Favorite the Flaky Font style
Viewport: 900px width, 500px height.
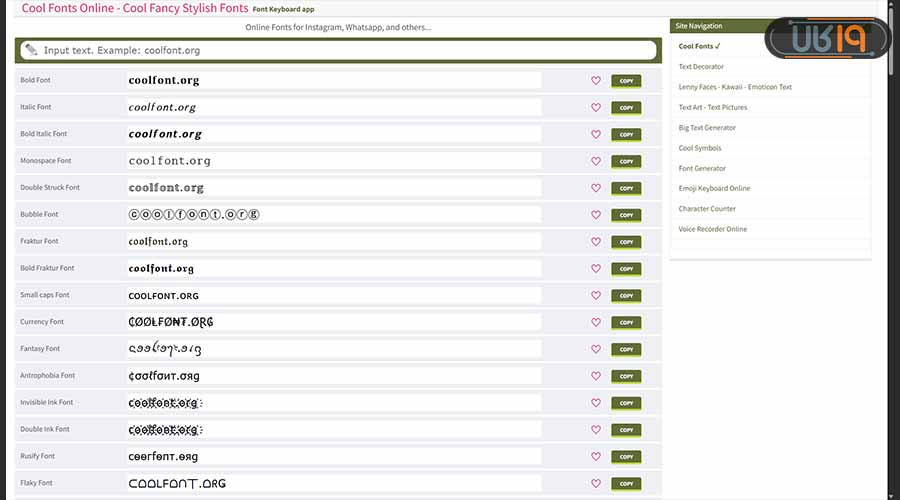pos(596,483)
